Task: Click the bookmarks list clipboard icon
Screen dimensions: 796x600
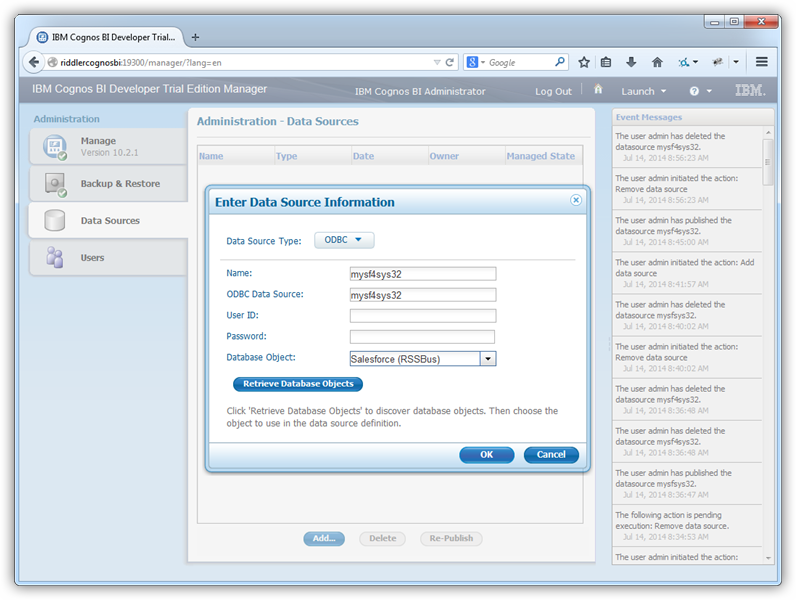Action: click(x=606, y=62)
